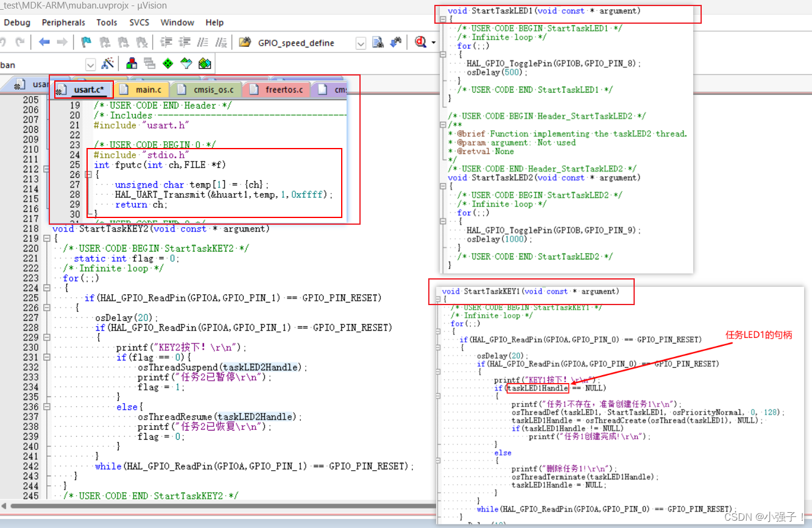Comment selection toolbar icon
The image size is (812, 528).
[203, 43]
